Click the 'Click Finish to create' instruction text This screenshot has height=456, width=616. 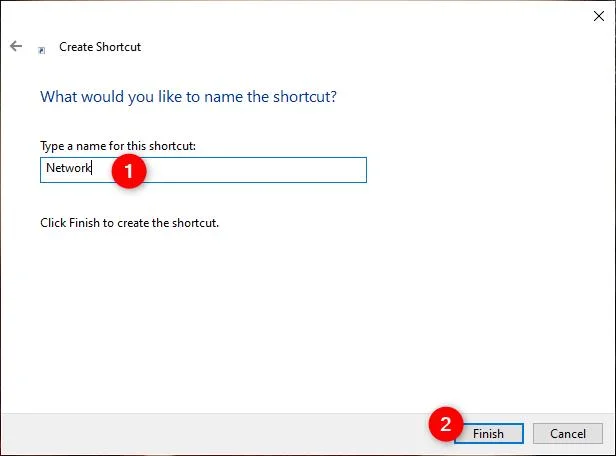coord(129,223)
